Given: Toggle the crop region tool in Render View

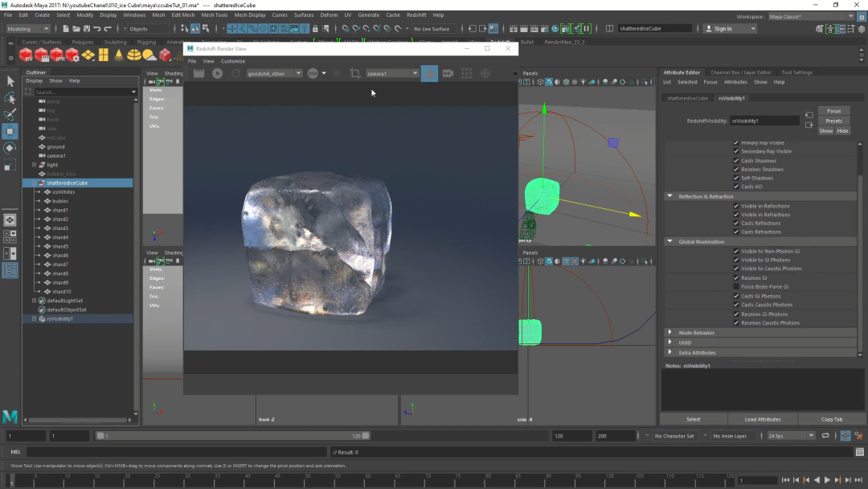Looking at the screenshot, I should [x=355, y=73].
